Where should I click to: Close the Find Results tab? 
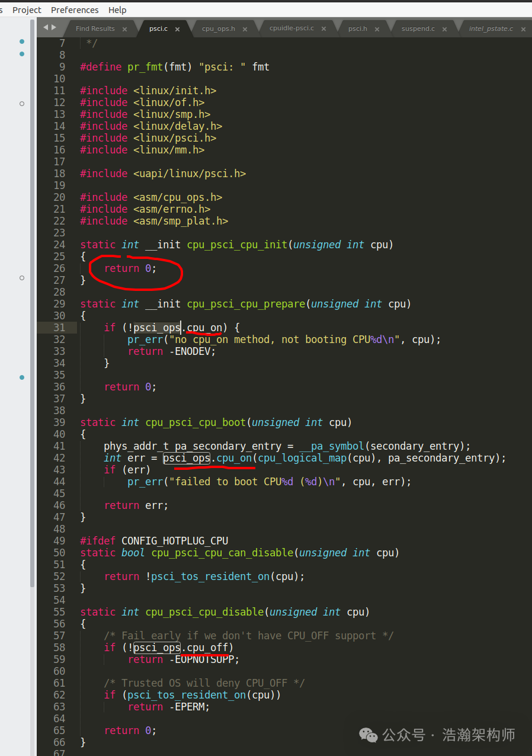[124, 29]
